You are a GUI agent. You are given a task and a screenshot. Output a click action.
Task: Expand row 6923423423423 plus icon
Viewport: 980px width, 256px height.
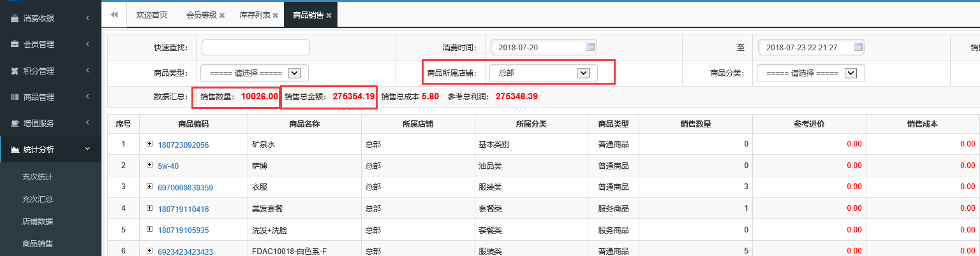(150, 252)
